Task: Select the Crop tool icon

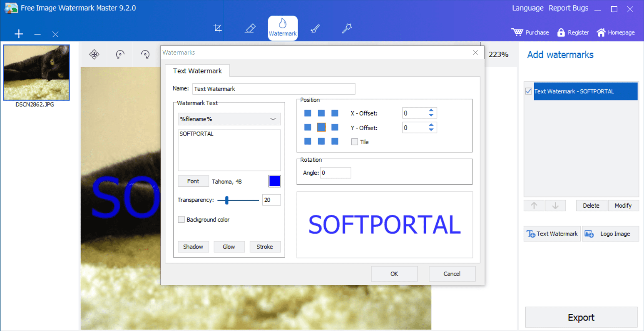Action: pyautogui.click(x=217, y=28)
